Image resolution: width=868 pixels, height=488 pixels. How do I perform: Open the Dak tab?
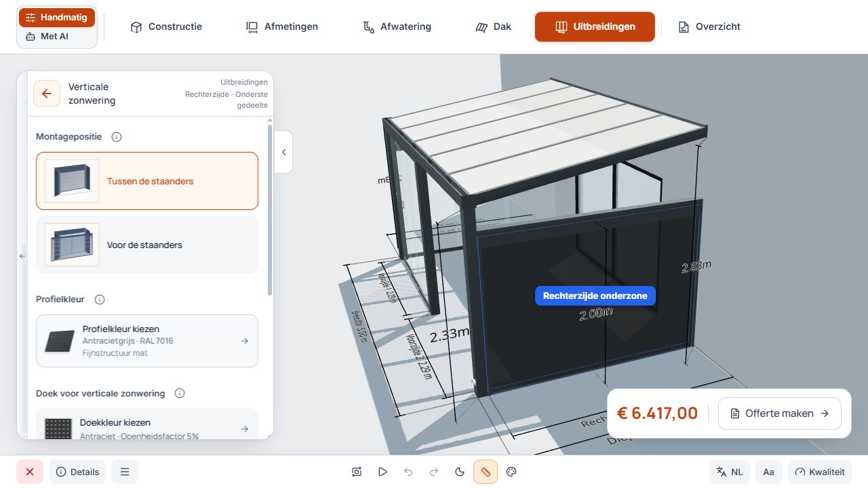tap(493, 27)
